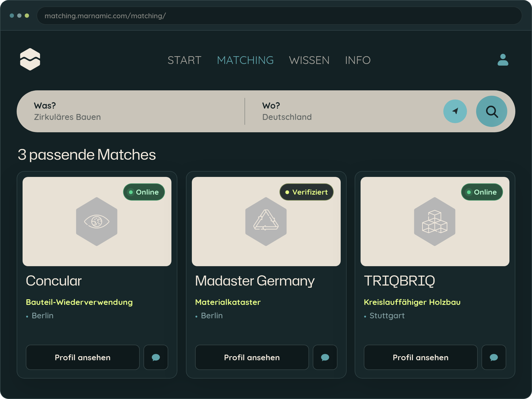Click the Kreislauffähiger Holzbau tag
This screenshot has height=399, width=532.
tap(412, 302)
